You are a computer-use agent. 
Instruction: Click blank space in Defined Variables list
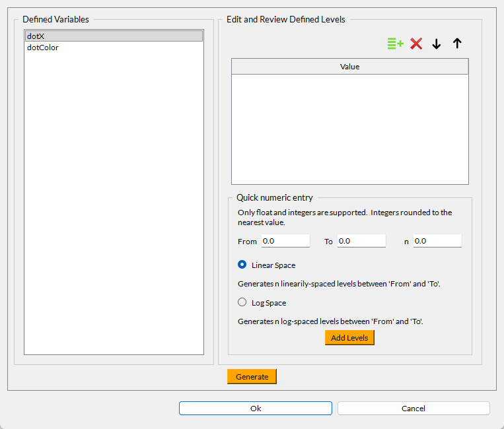click(x=114, y=198)
